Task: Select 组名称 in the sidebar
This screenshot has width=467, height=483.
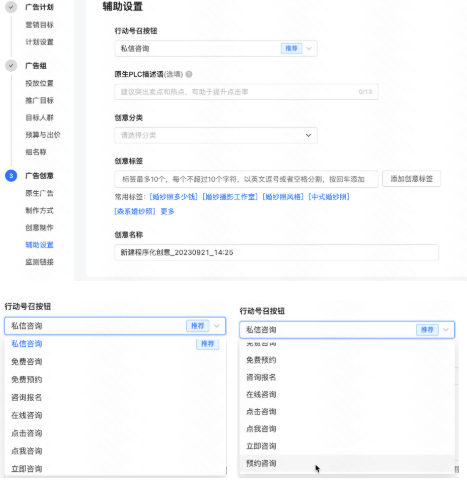Action: (x=36, y=152)
